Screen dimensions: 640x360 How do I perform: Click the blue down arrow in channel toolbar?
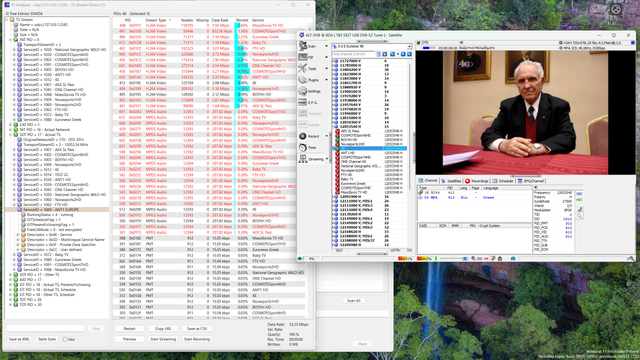pyautogui.click(x=409, y=54)
